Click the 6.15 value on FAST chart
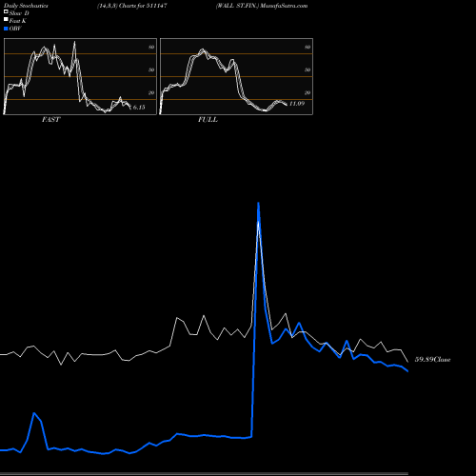The width and height of the screenshot is (476, 476). click(139, 108)
